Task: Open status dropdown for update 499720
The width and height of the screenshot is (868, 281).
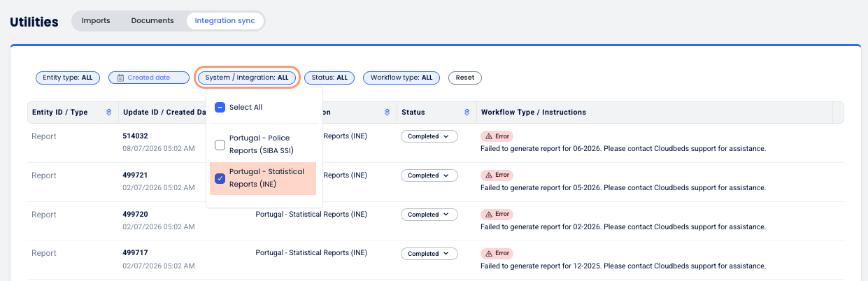Action: [429, 215]
